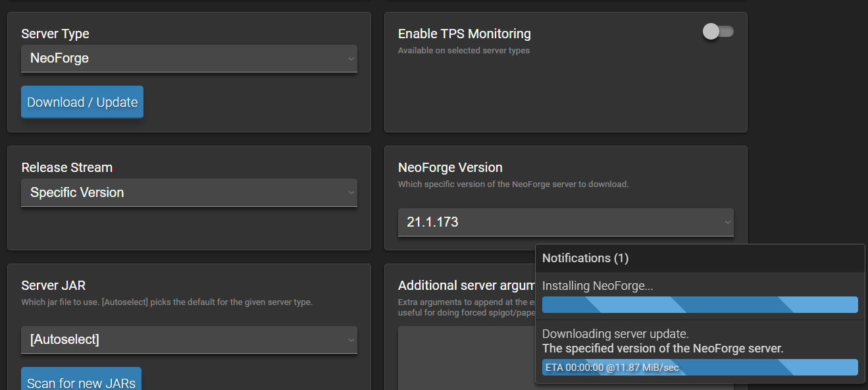
Task: Click the Installing NeoForge progress bar
Action: click(x=700, y=304)
